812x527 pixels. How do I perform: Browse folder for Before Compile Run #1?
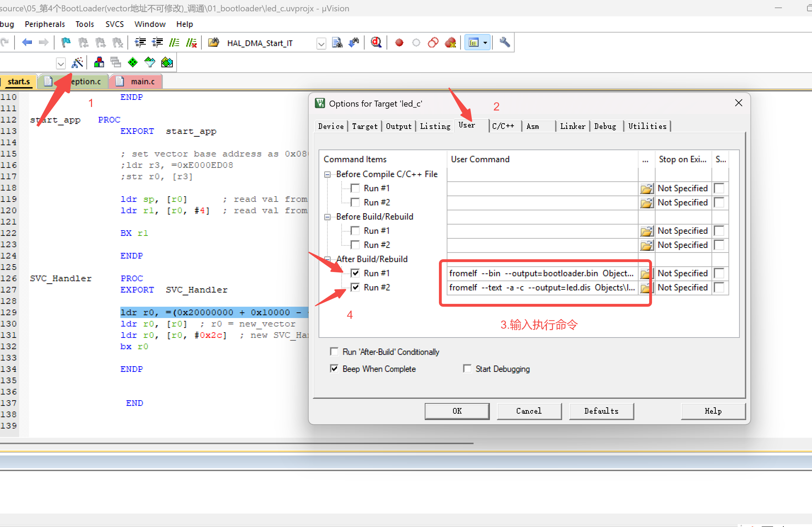click(x=646, y=188)
